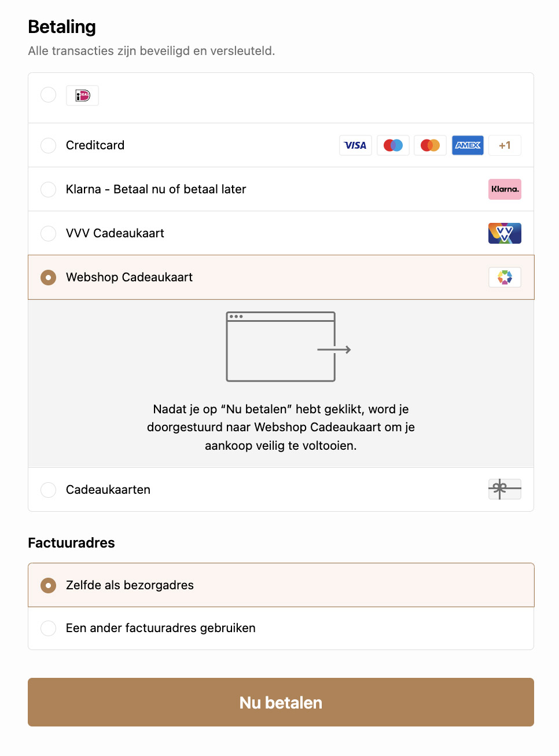Choose Klarna payment radio option
Viewport: 559px width, 756px height.
pos(49,189)
